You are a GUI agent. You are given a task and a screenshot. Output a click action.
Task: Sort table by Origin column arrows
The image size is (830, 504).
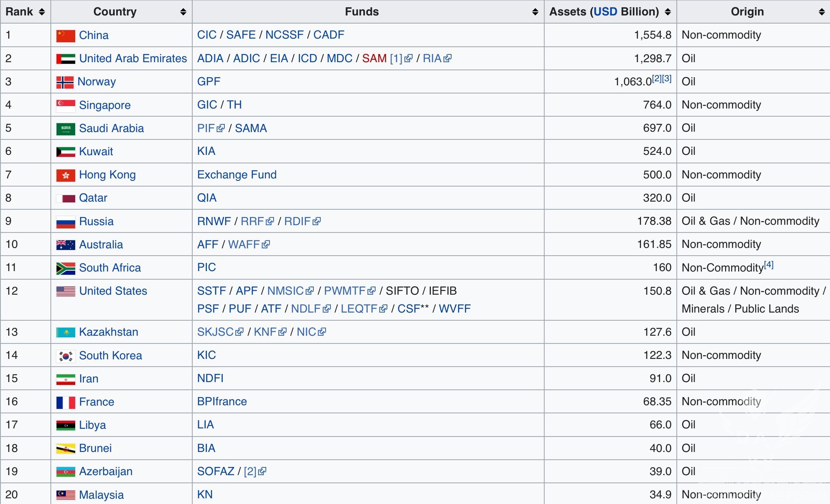click(821, 12)
